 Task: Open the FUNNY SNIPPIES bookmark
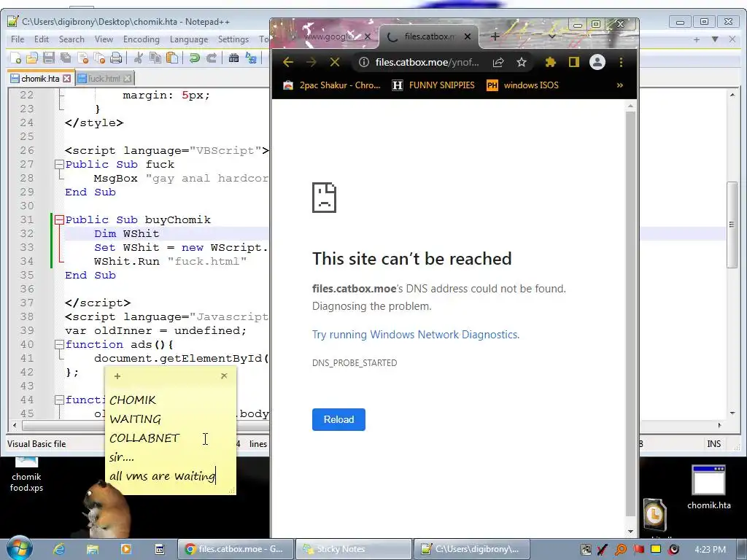(433, 85)
